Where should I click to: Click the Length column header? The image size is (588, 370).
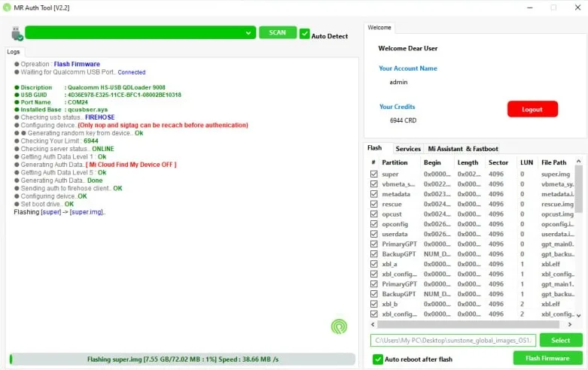(468, 162)
